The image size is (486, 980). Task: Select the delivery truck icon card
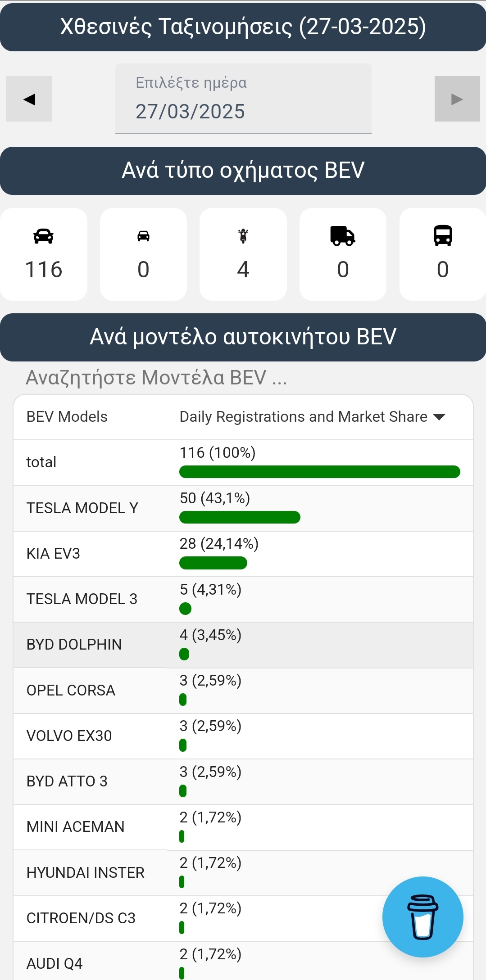343,254
